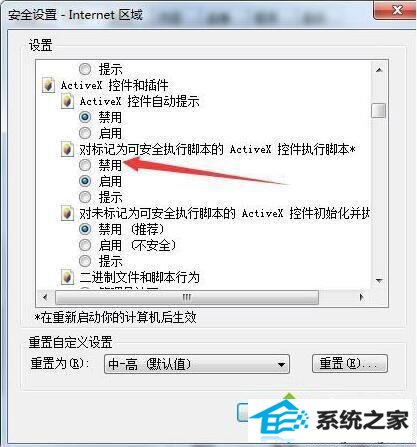Choose 启用 (不安全) radio option
The image size is (417, 447).
coord(85,245)
